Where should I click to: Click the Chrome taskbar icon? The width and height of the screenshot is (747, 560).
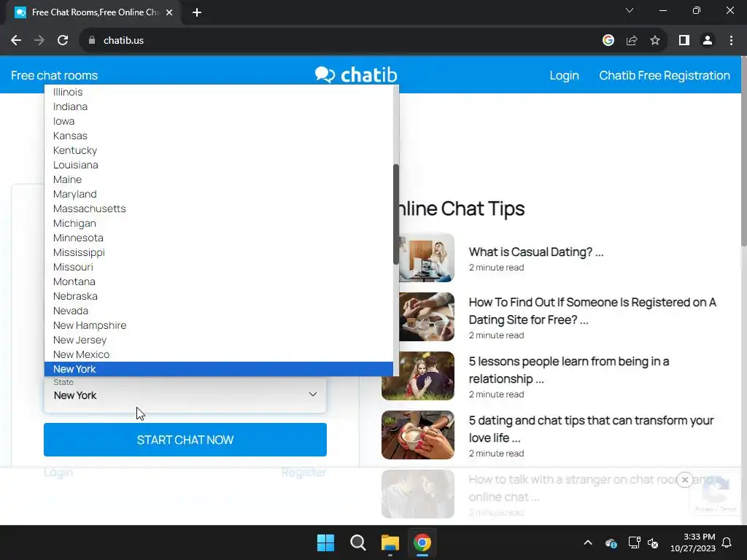click(422, 542)
